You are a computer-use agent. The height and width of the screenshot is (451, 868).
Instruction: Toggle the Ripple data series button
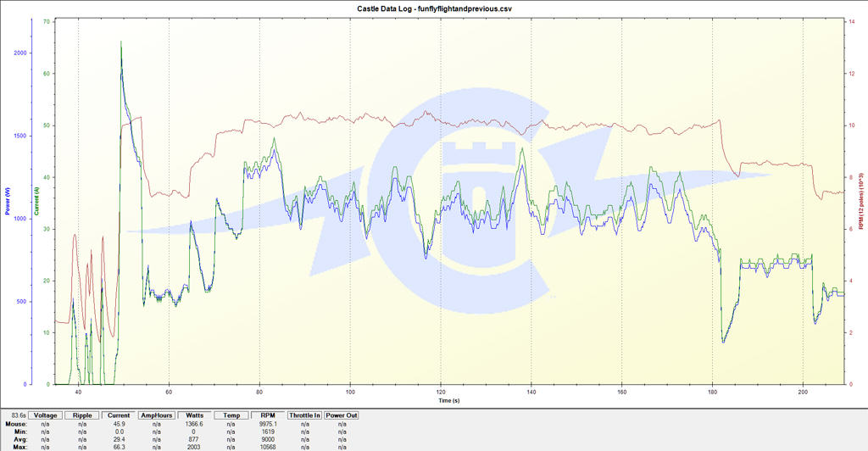(x=82, y=415)
